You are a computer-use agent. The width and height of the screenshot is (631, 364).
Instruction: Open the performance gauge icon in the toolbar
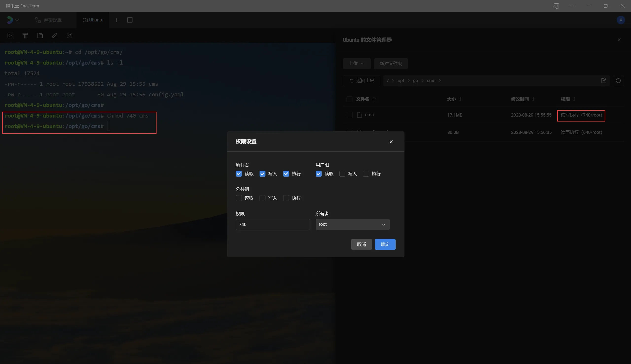pyautogui.click(x=69, y=35)
